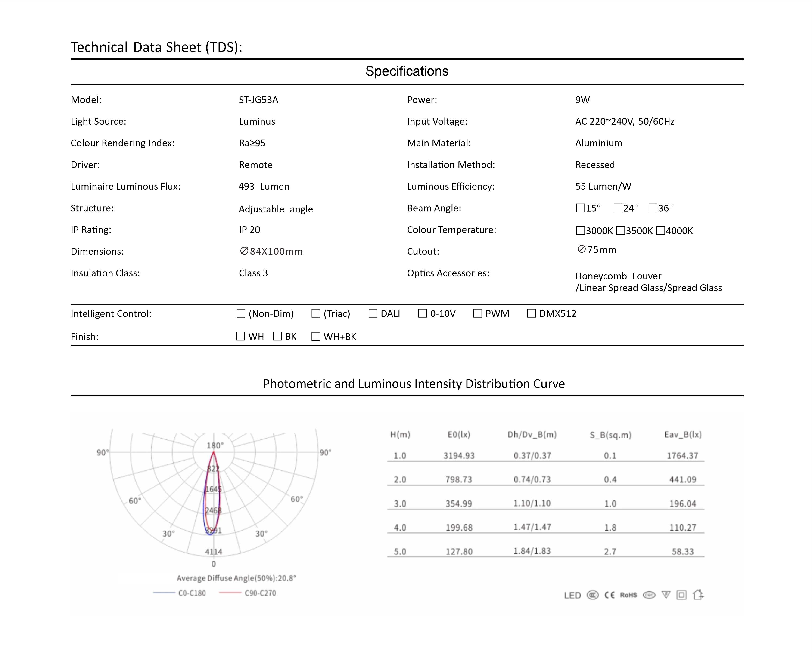Viewport: 812px width, 657px height.
Task: Check the 36° beam angle box
Action: (x=653, y=208)
